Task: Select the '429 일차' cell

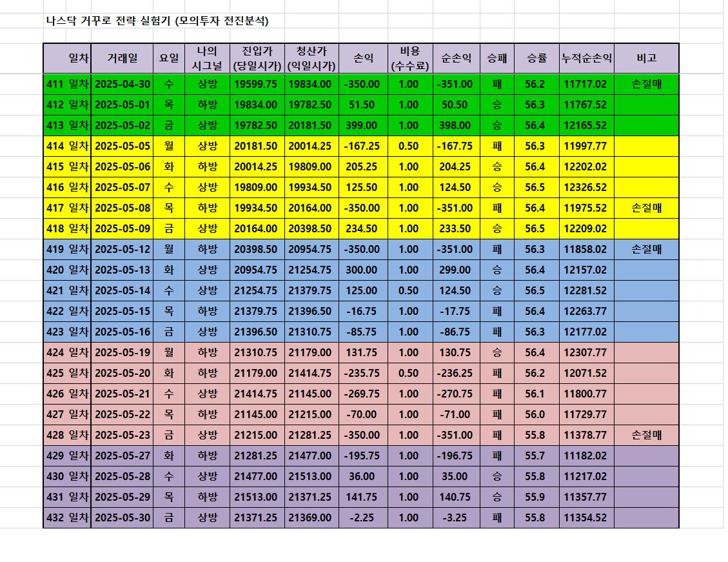Action: click(x=67, y=456)
